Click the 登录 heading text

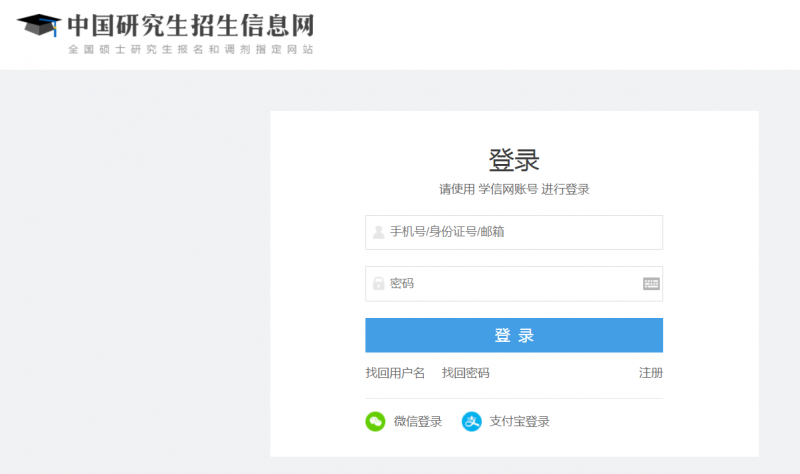point(514,160)
